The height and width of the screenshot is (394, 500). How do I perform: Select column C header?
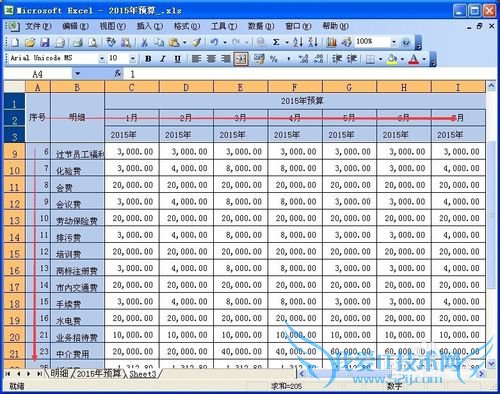(132, 87)
